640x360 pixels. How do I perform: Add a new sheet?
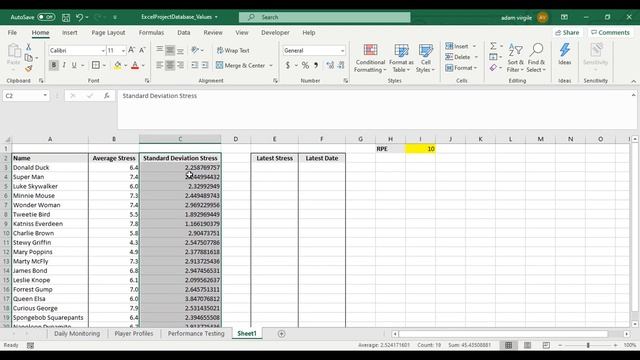click(x=281, y=334)
